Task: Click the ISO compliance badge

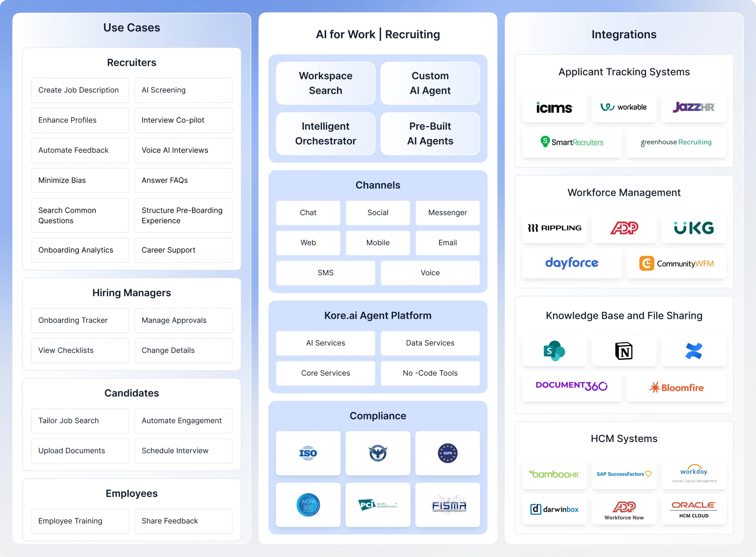Action: tap(308, 453)
